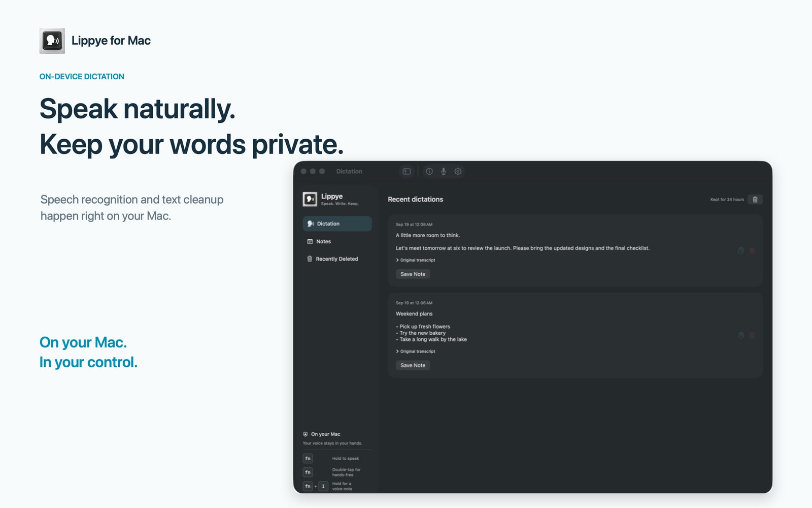Viewport: 812px width, 508px height.
Task: Click the 'Lippye for Mac' title text
Action: [x=111, y=41]
